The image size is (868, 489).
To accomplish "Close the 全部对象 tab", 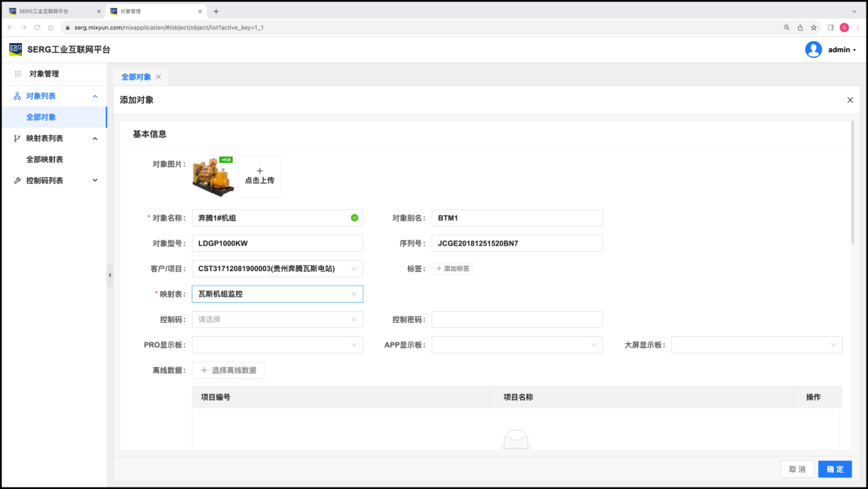I will (x=158, y=77).
